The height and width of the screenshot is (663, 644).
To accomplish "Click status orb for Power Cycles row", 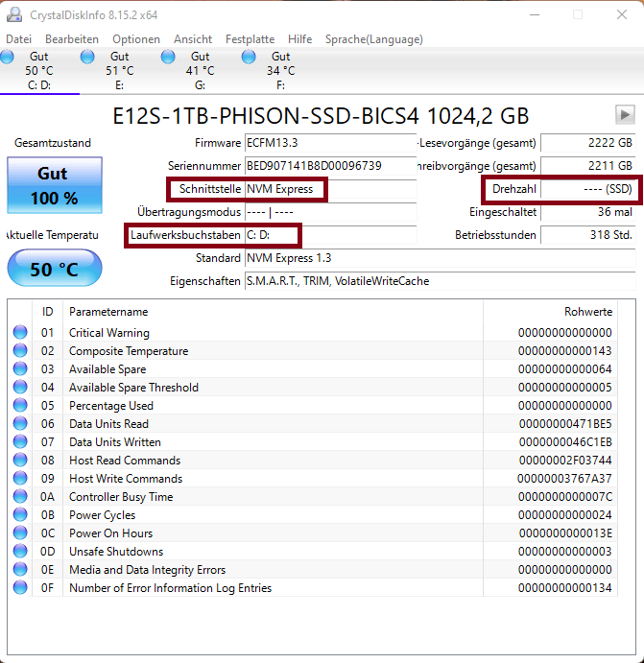I will 20,514.
